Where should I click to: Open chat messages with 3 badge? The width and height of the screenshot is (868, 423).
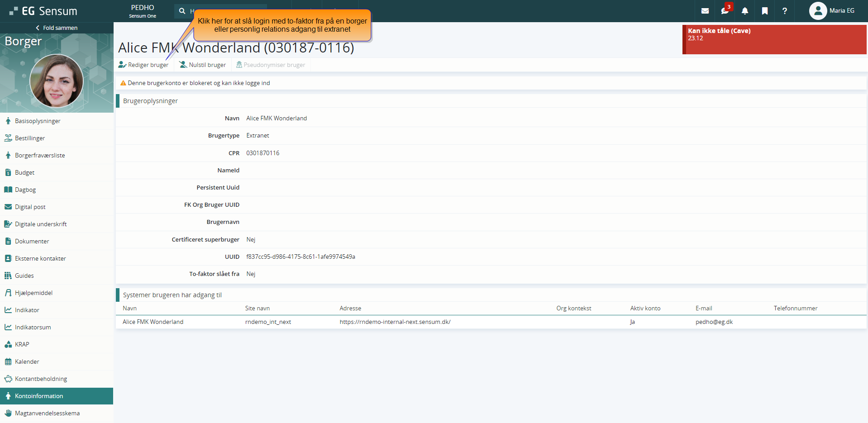725,10
